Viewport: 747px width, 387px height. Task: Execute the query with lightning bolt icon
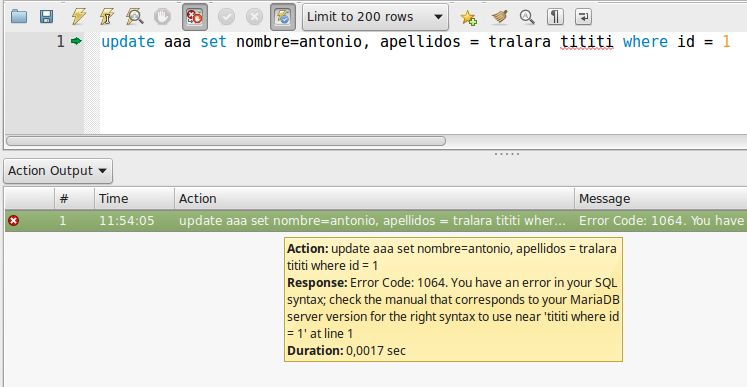click(79, 17)
